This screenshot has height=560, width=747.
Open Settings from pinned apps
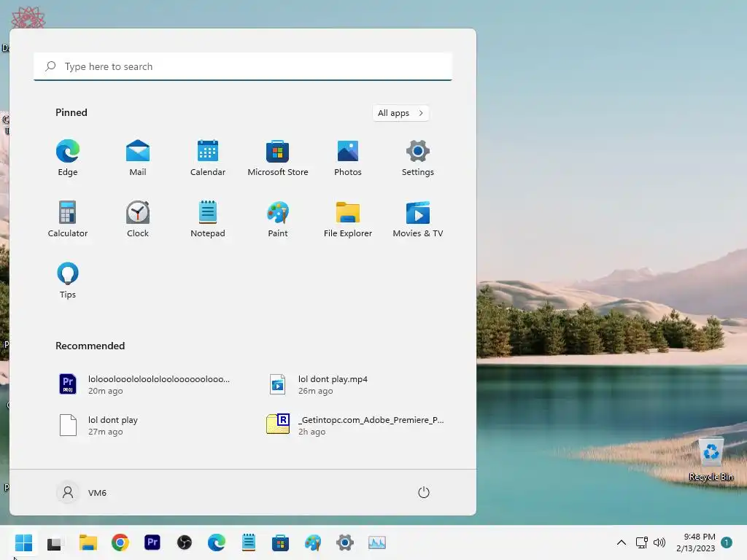pos(418,158)
